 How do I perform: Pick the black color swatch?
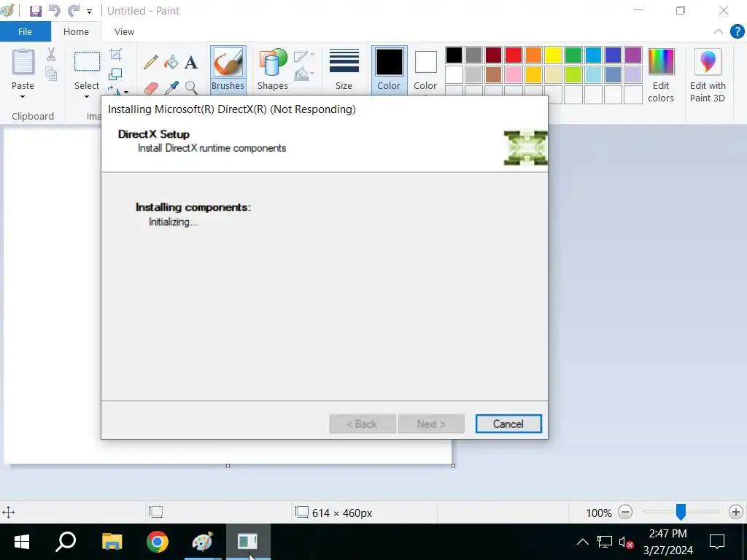(454, 55)
